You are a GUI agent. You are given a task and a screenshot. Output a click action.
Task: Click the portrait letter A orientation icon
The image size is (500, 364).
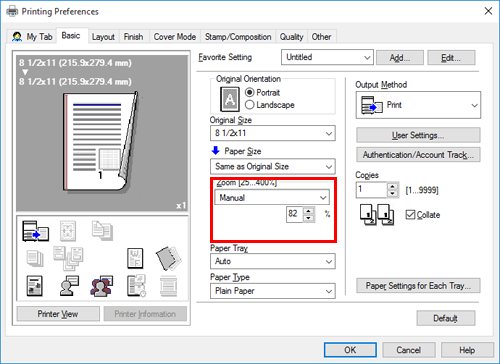pyautogui.click(x=230, y=99)
